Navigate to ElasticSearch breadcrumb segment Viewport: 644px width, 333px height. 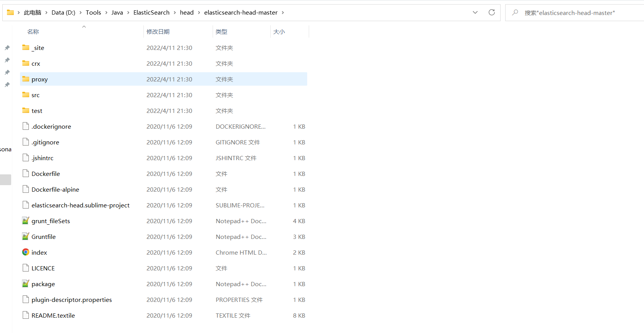point(151,12)
